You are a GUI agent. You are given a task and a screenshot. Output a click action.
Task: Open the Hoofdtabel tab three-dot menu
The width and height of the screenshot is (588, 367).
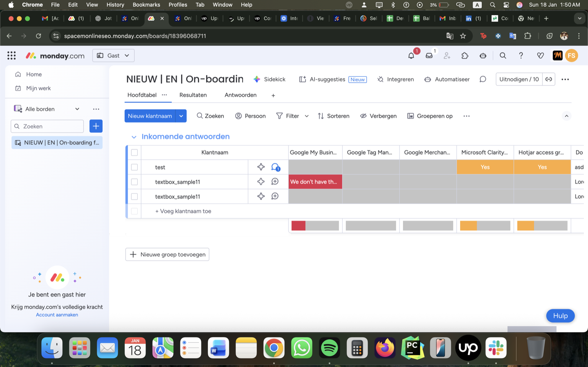tap(164, 95)
